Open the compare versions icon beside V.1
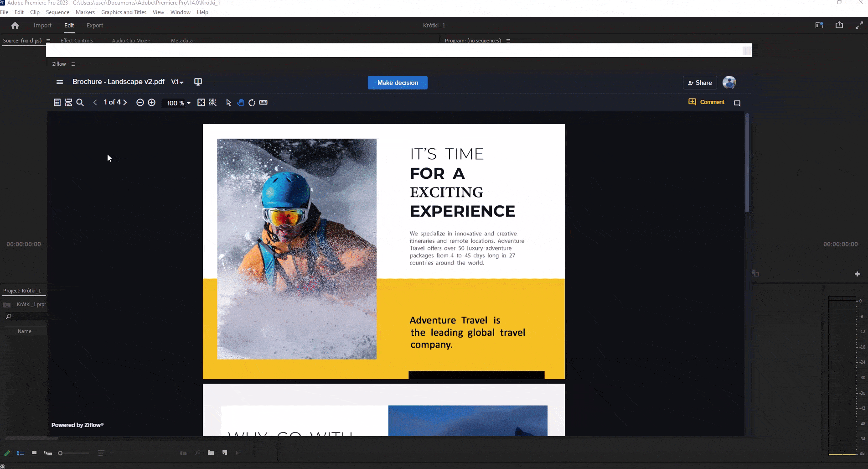Viewport: 868px width, 469px height. (198, 82)
